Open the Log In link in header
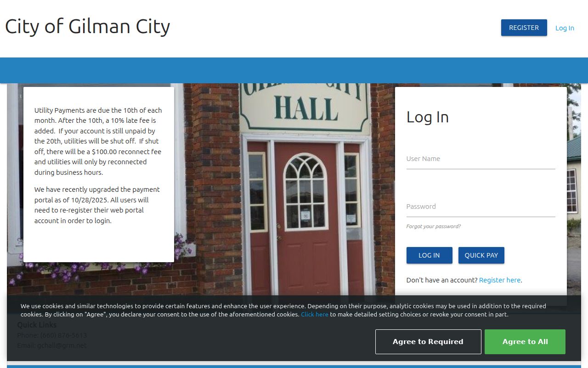588x368 pixels. [565, 28]
